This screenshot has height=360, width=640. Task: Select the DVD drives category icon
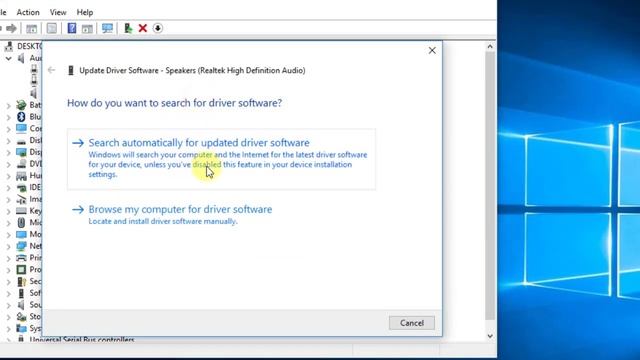click(21, 164)
